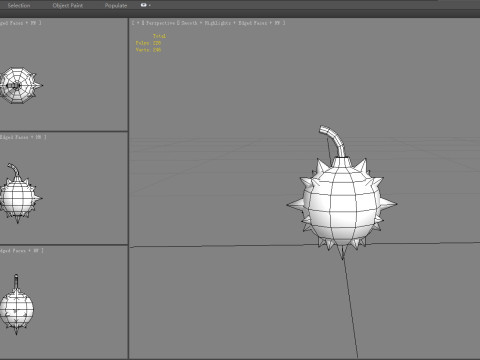This screenshot has width=480, height=360.
Task: Click the Perspective viewport name label
Action: 161,23
